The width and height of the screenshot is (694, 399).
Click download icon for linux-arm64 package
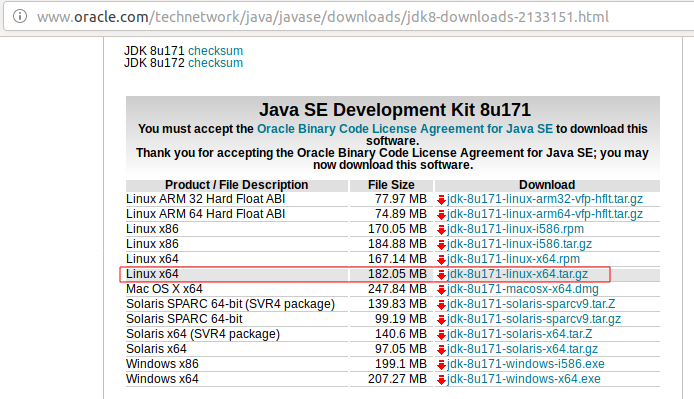(441, 215)
